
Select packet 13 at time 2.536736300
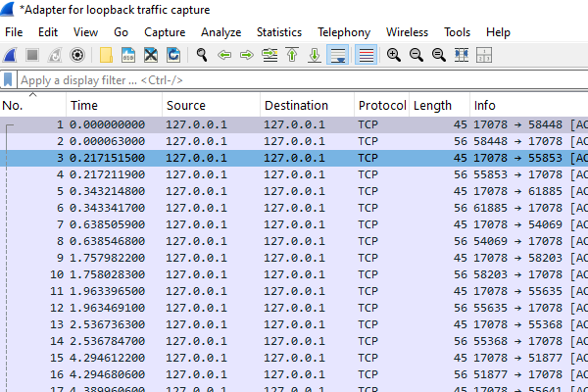(x=294, y=324)
